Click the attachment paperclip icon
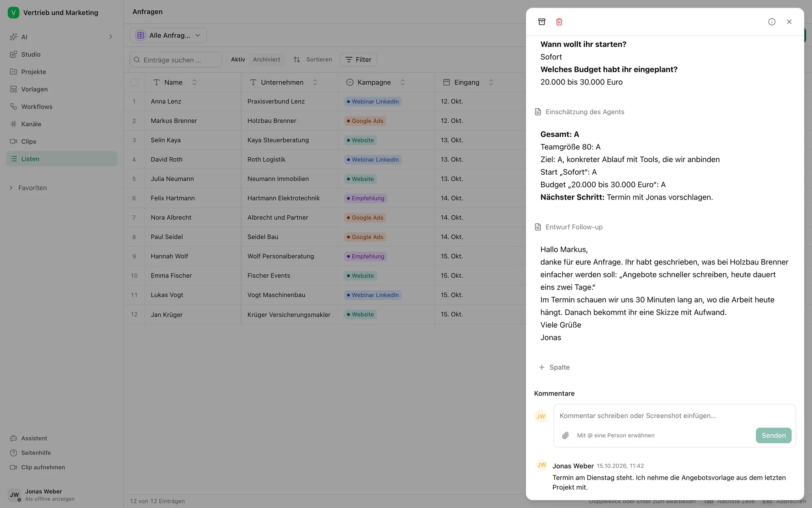 [x=566, y=436]
